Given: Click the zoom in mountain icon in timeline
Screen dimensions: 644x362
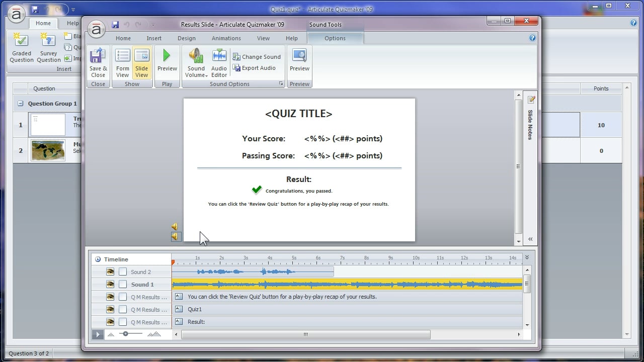Looking at the screenshot, I should tap(154, 334).
